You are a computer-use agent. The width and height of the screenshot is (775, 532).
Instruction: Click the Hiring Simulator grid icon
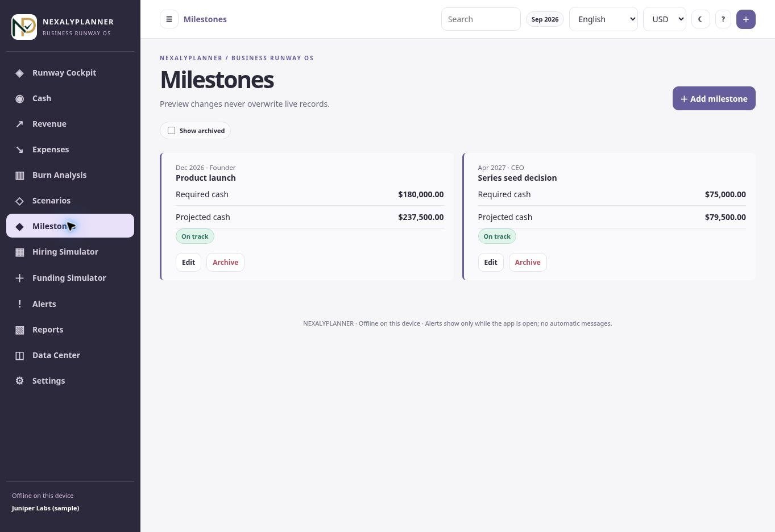19,252
